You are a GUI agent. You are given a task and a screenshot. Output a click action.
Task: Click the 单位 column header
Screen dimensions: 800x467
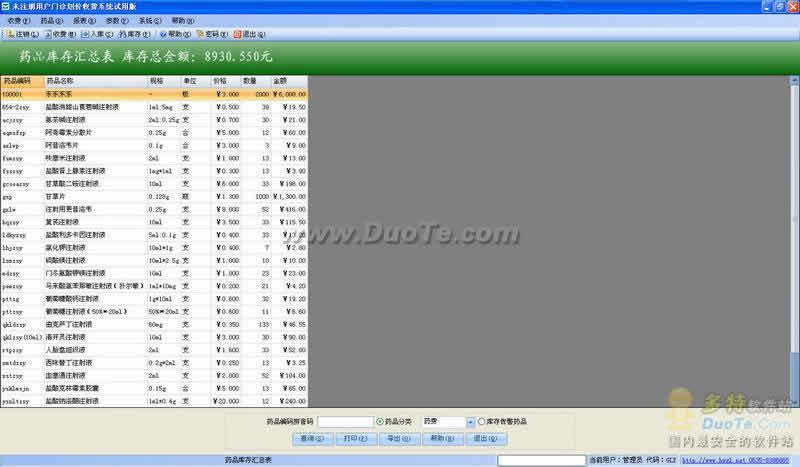point(195,81)
